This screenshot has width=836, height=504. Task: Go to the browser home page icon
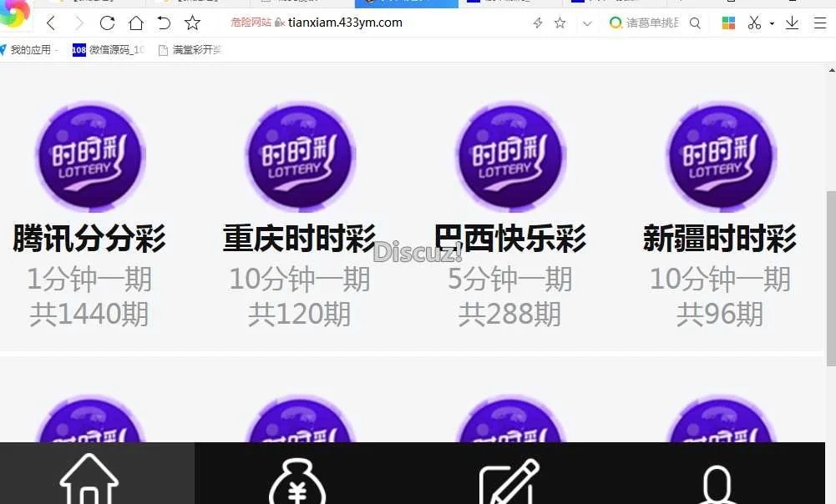tap(136, 23)
